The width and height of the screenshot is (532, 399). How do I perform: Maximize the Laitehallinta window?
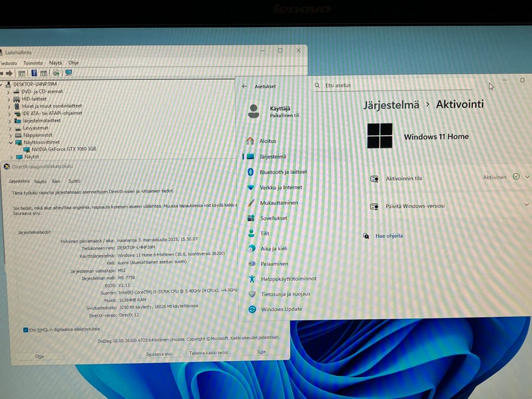280,50
